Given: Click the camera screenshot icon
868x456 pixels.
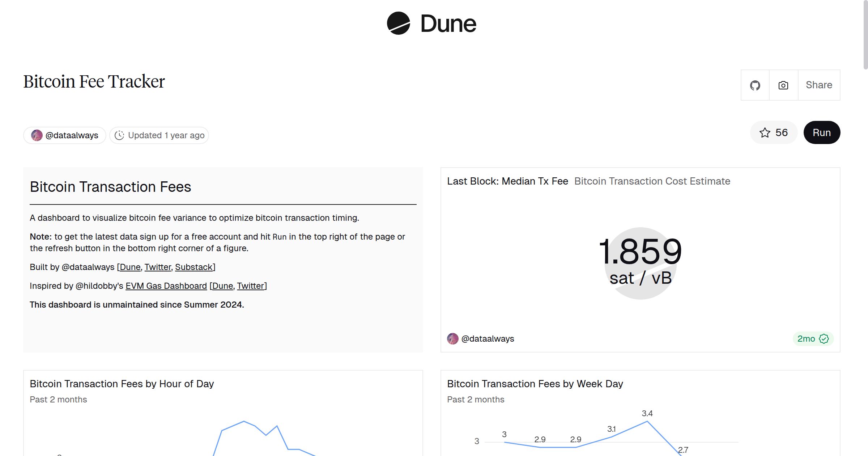Looking at the screenshot, I should 783,85.
